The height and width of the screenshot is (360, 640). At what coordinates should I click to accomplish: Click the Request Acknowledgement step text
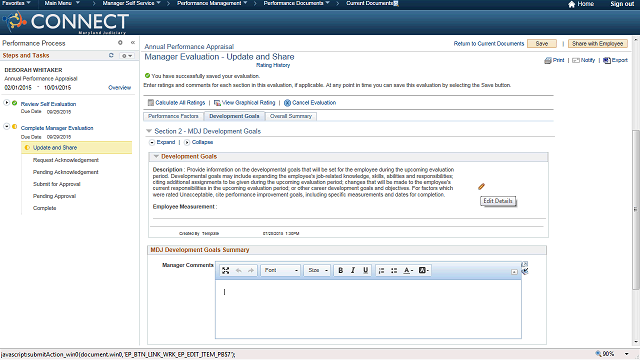pos(66,160)
